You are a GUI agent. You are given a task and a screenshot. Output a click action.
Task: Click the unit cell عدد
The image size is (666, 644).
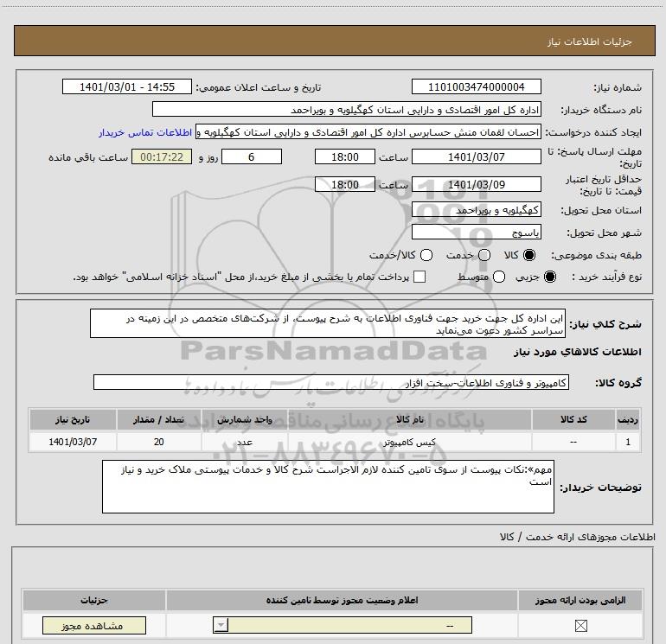coord(245,442)
